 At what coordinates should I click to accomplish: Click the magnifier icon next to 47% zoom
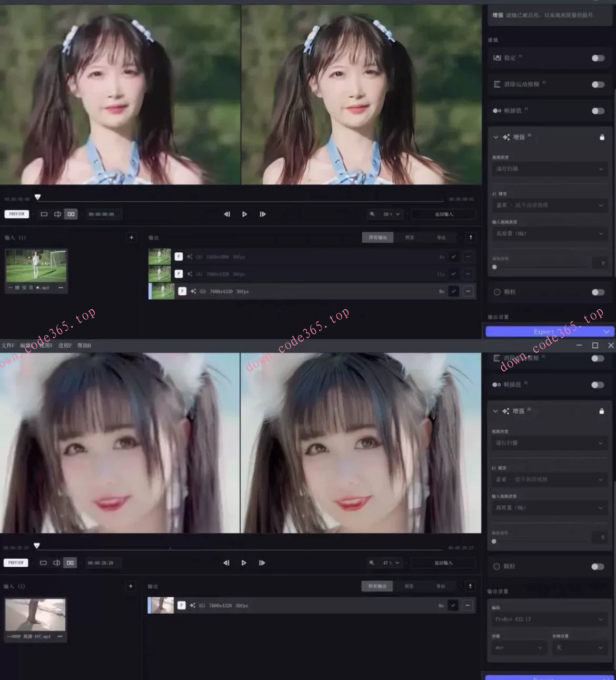click(372, 563)
